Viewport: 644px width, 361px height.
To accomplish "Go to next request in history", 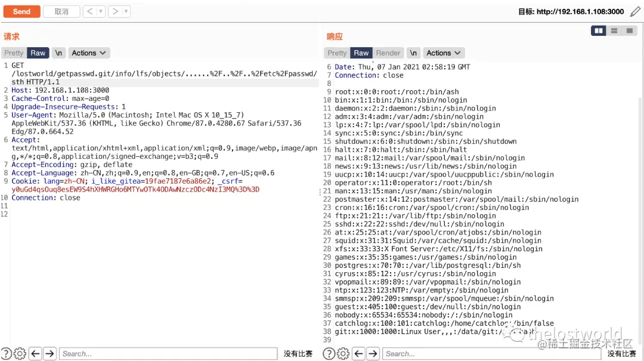I will pos(116,11).
